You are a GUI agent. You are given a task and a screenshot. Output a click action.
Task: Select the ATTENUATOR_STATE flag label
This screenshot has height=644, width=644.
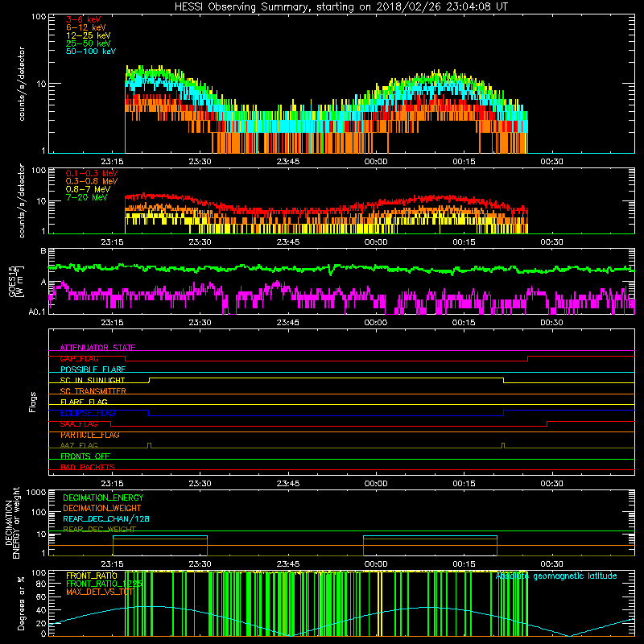(97, 348)
